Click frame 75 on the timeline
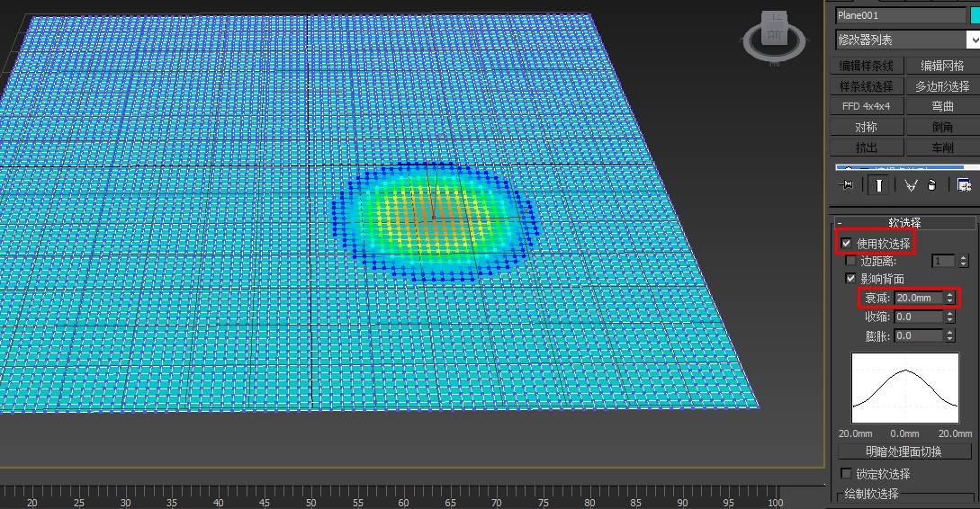 (544, 502)
